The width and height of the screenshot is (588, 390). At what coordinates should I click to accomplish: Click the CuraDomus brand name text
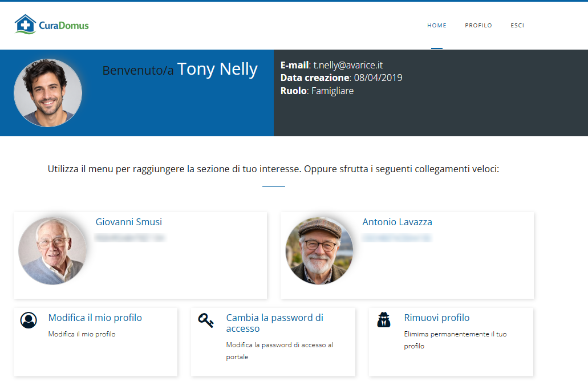(x=64, y=26)
